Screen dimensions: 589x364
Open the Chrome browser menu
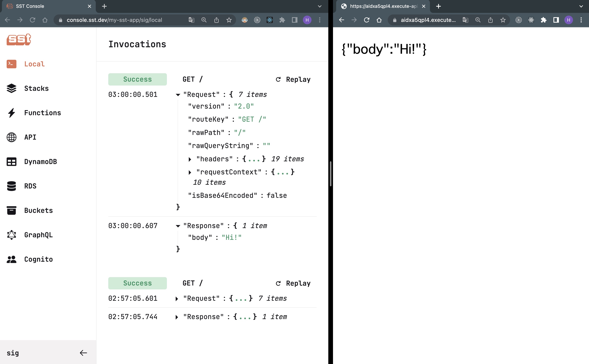[320, 20]
